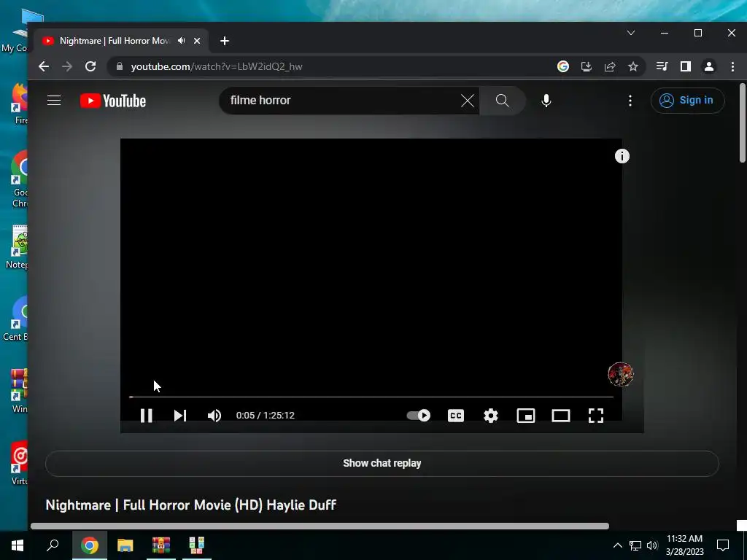
Task: Share this page icon
Action: coord(610,66)
